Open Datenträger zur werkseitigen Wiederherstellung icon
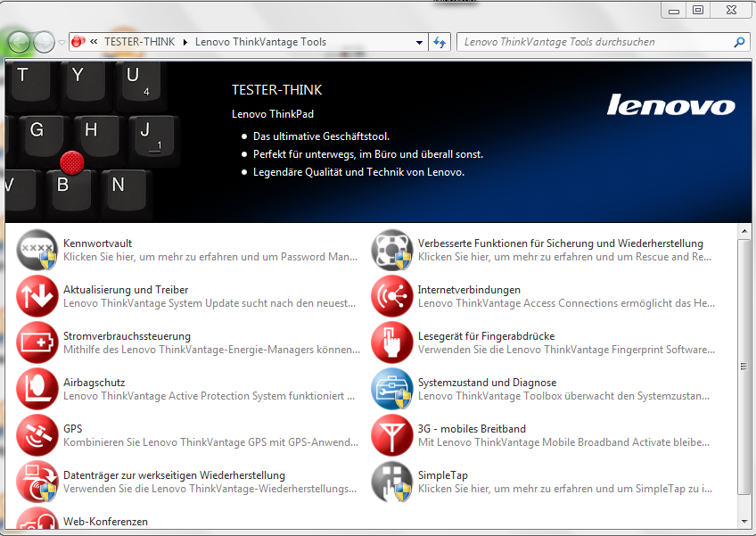The width and height of the screenshot is (756, 536). click(x=37, y=482)
